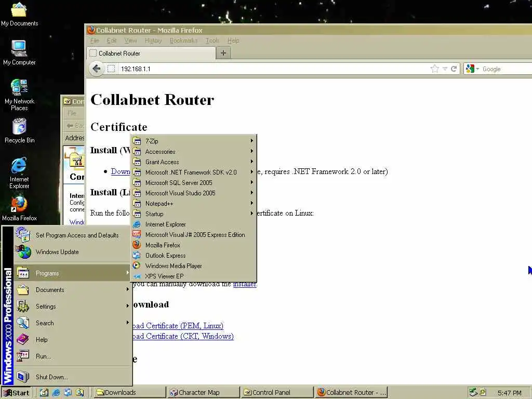Select the Collabnet Router browser tab

tap(151, 54)
